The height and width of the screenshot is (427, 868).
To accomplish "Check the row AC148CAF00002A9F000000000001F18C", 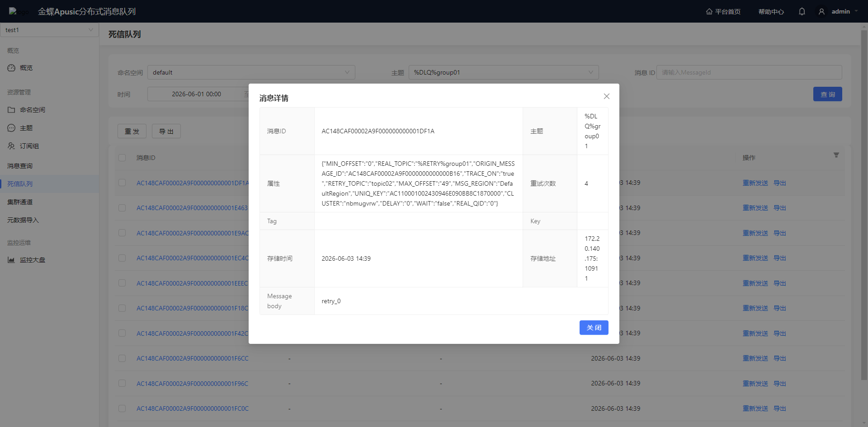I will pos(122,308).
